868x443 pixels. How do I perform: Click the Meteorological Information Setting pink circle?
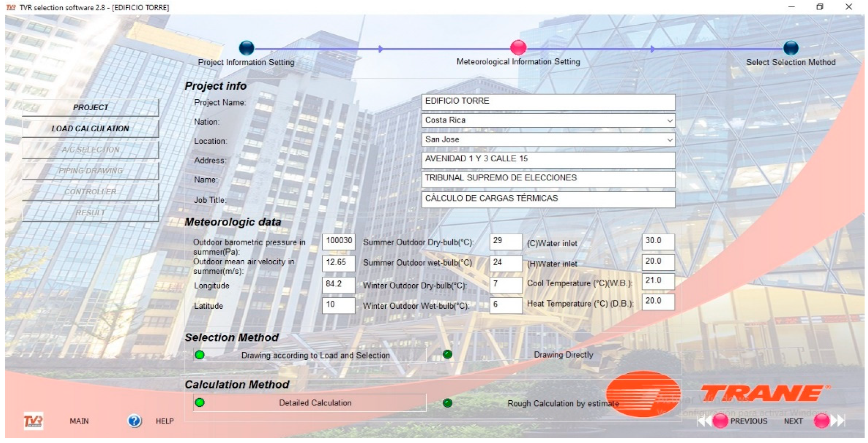(x=518, y=47)
